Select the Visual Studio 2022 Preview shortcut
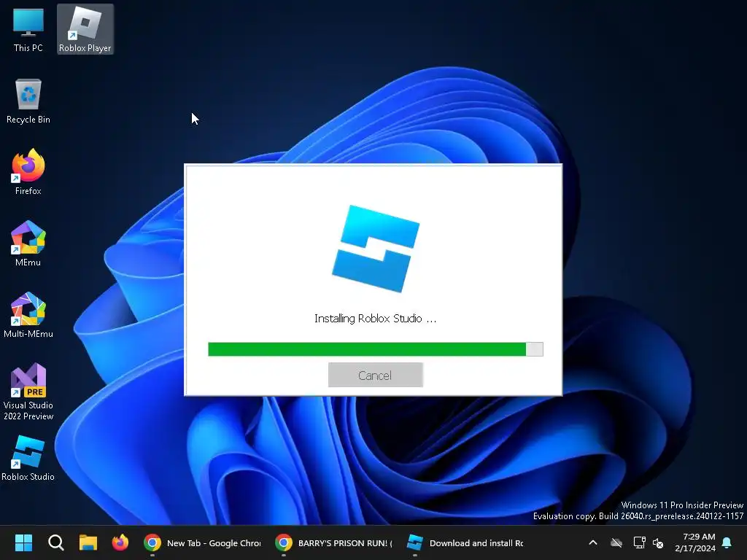The width and height of the screenshot is (747, 560). [x=28, y=392]
